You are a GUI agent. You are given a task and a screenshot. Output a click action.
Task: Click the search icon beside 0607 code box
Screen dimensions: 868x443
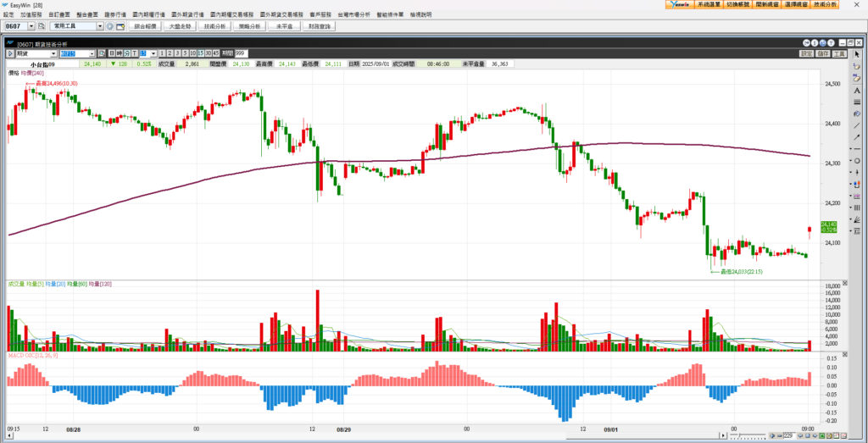pyautogui.click(x=41, y=26)
